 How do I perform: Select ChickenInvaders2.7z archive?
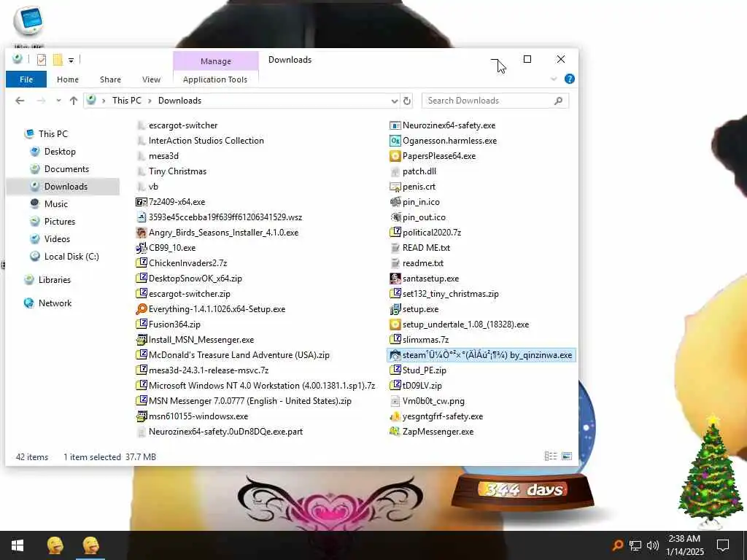point(187,262)
